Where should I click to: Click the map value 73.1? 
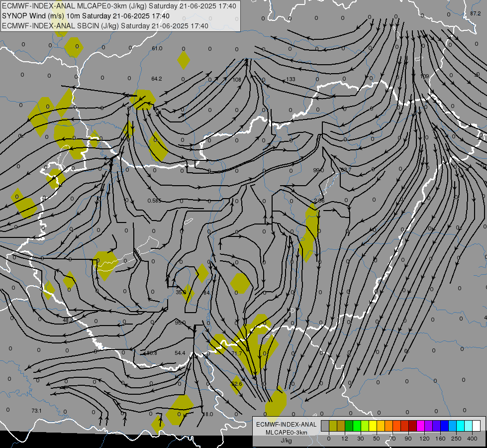pyautogui.click(x=36, y=411)
